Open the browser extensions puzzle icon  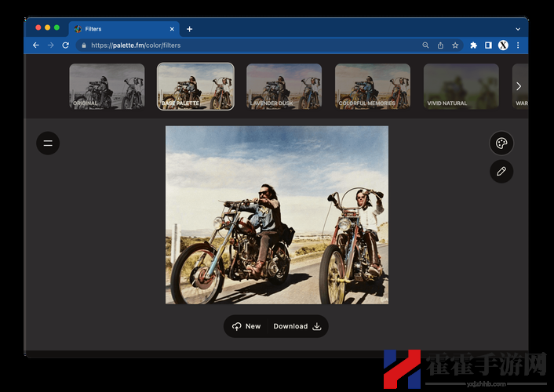[473, 45]
